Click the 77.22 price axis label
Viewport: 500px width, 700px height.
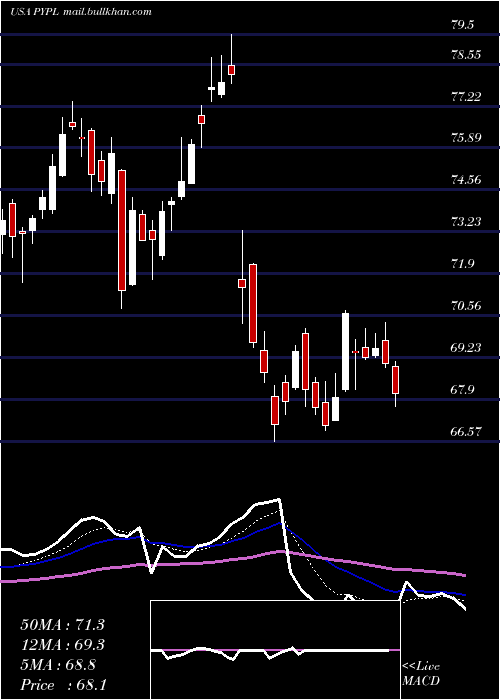pyautogui.click(x=466, y=97)
